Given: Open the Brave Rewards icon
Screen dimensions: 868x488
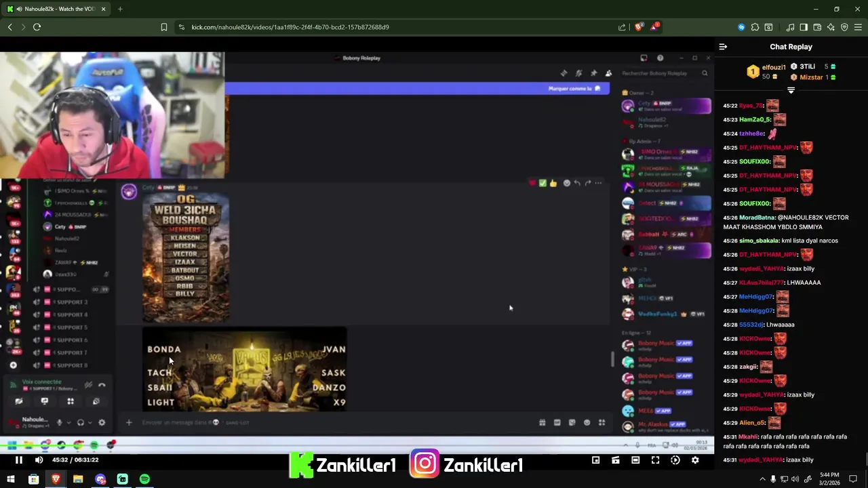Looking at the screenshot, I should pyautogui.click(x=654, y=27).
